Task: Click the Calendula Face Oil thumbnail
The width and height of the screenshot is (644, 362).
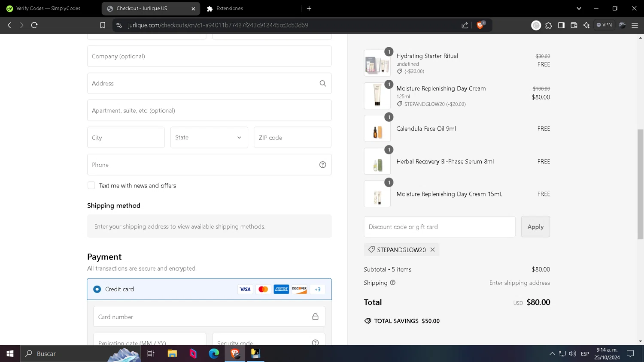Action: click(377, 128)
